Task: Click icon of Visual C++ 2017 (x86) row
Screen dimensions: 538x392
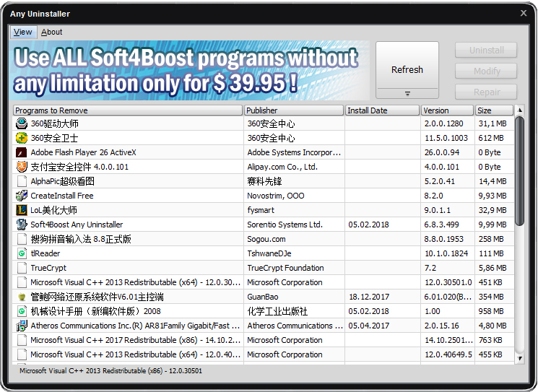Action: pyautogui.click(x=22, y=340)
